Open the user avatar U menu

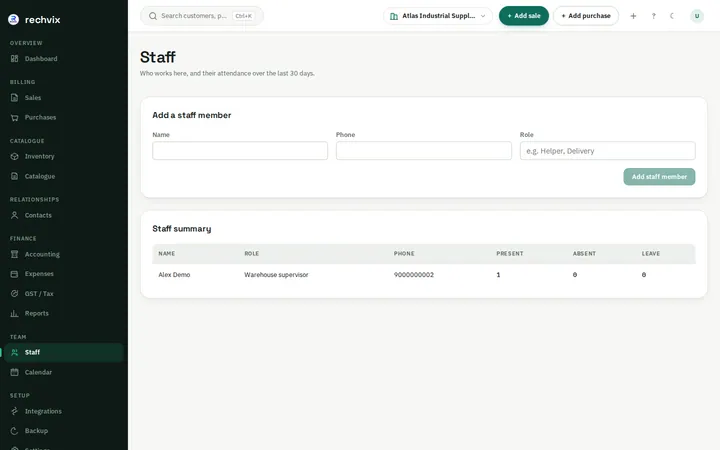tap(697, 16)
